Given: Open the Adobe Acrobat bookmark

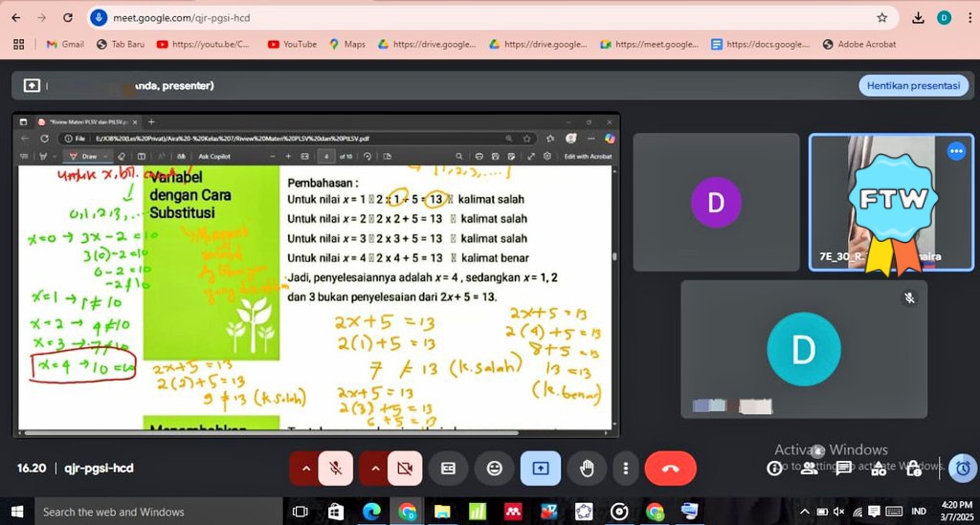Looking at the screenshot, I should (859, 44).
